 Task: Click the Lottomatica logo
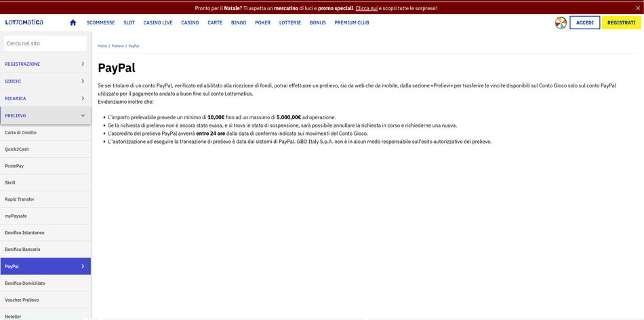(24, 22)
